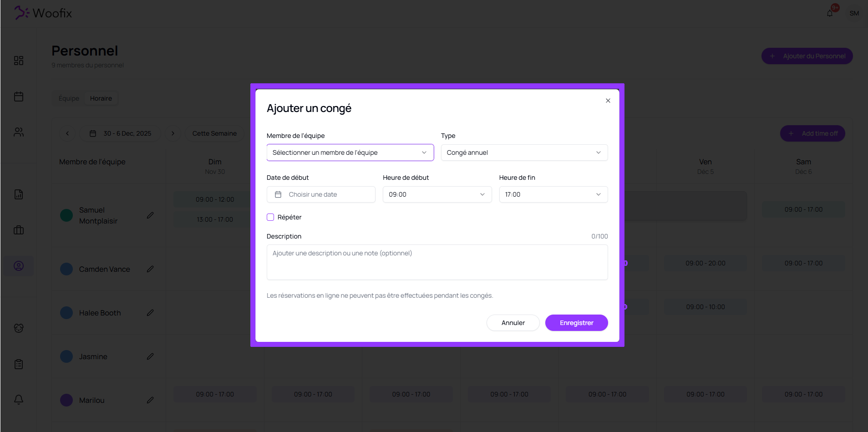This screenshot has height=432, width=868.
Task: Click the notification bell with red badge
Action: [830, 13]
